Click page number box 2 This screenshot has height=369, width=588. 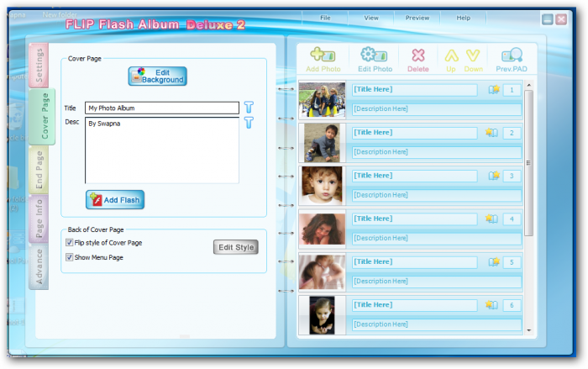point(512,133)
